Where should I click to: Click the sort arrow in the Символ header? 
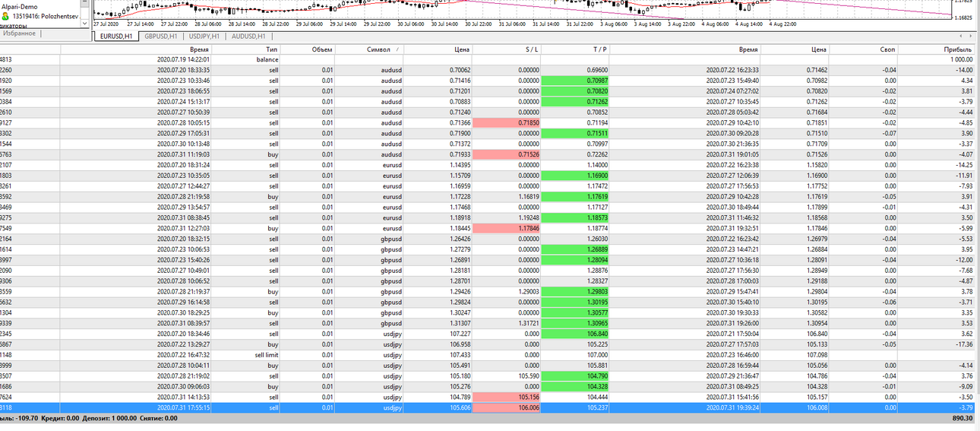(x=397, y=49)
